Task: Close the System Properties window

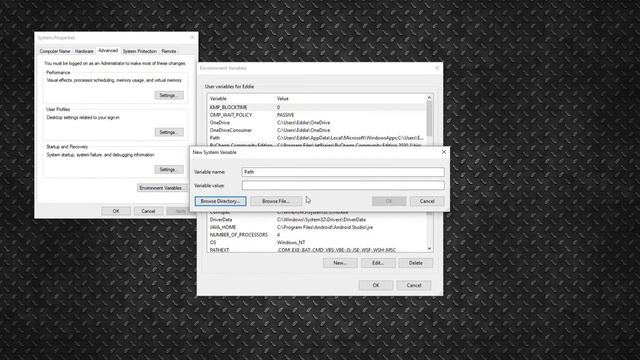Action: click(192, 37)
